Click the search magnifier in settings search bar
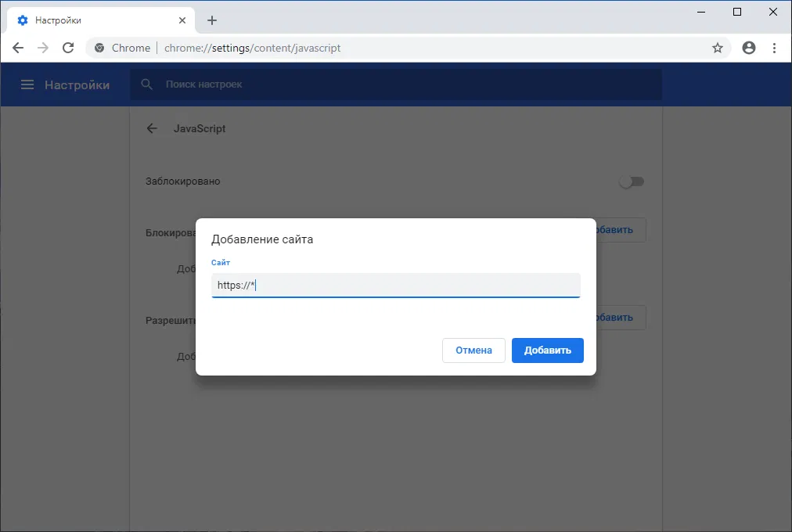 [x=146, y=84]
